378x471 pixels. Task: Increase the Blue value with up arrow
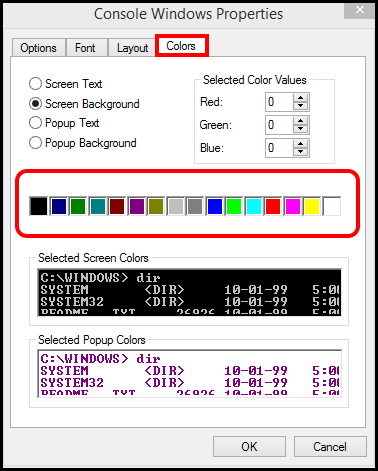click(x=301, y=144)
